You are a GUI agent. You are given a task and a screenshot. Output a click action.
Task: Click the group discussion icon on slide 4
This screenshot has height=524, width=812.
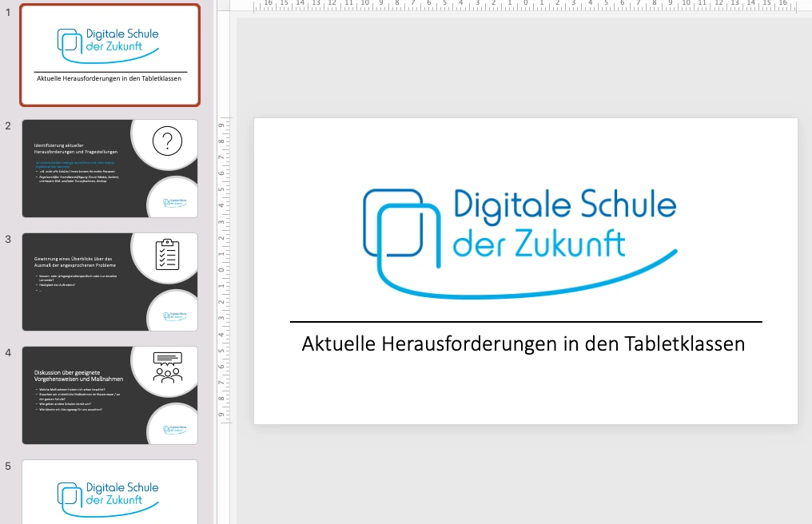[167, 367]
